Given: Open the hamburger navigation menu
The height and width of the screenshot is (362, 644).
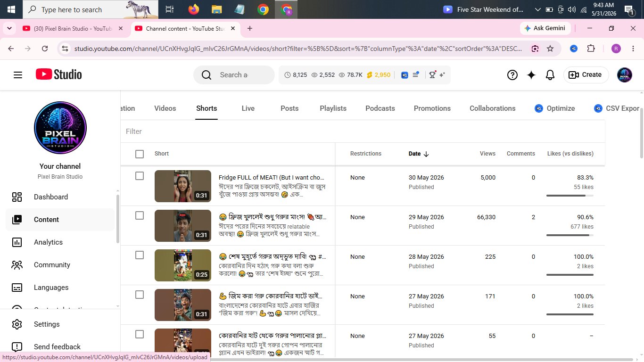Looking at the screenshot, I should tap(18, 75).
